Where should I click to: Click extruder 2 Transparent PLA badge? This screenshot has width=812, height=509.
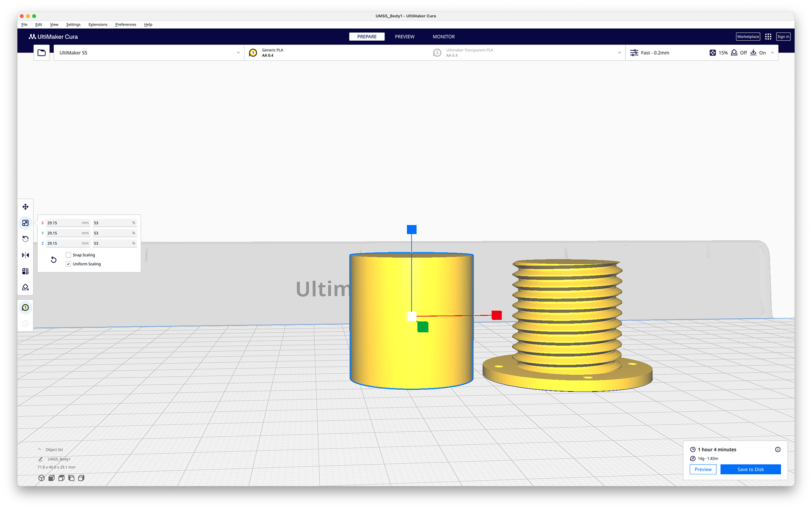(x=437, y=53)
